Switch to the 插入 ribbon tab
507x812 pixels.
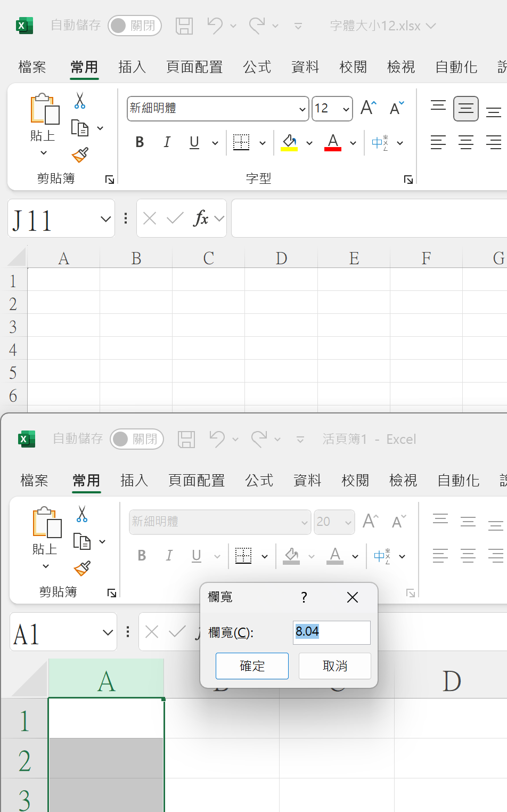pyautogui.click(x=132, y=67)
